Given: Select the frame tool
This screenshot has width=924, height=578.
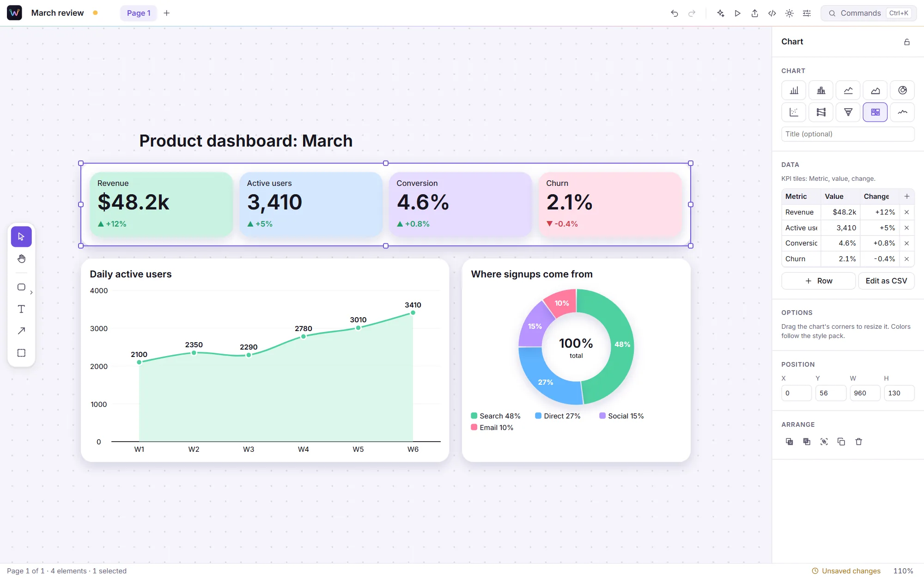Looking at the screenshot, I should coord(21,353).
